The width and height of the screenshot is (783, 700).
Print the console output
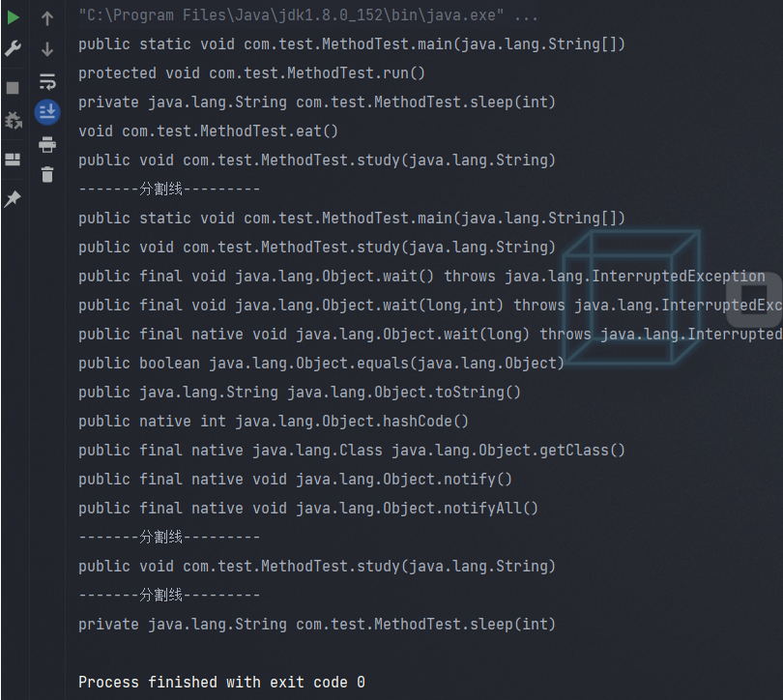pyautogui.click(x=47, y=145)
